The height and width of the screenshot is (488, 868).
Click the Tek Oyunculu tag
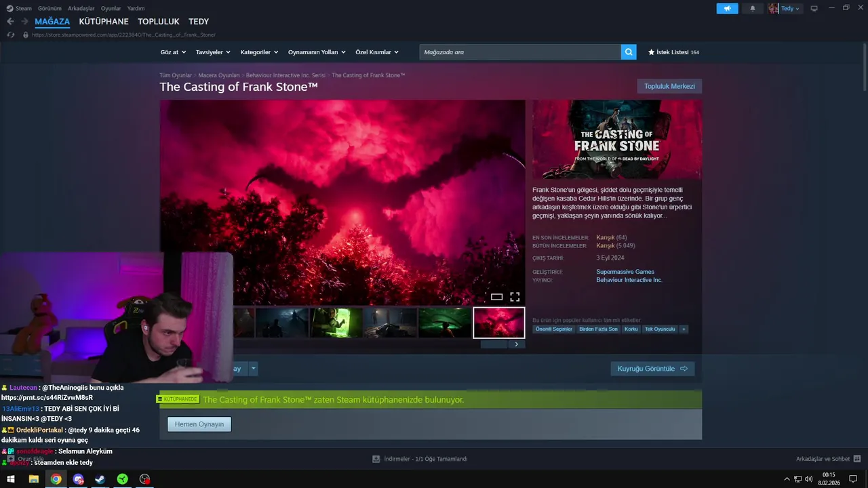pos(660,329)
